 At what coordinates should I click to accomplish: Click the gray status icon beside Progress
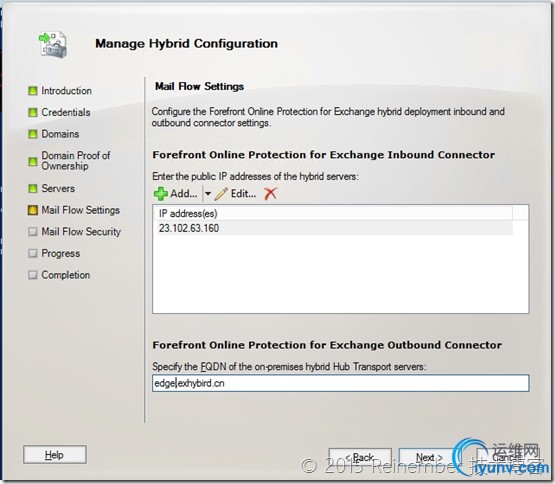point(33,254)
